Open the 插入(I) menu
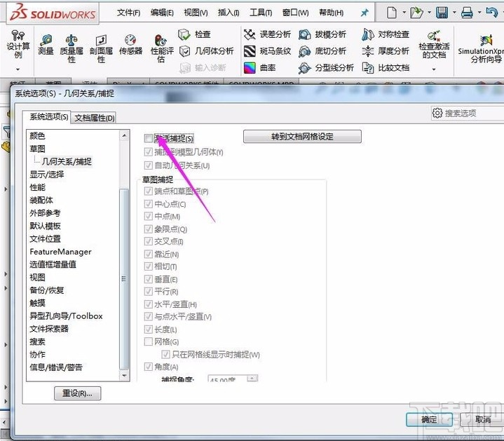The width and height of the screenshot is (504, 441). [x=229, y=13]
